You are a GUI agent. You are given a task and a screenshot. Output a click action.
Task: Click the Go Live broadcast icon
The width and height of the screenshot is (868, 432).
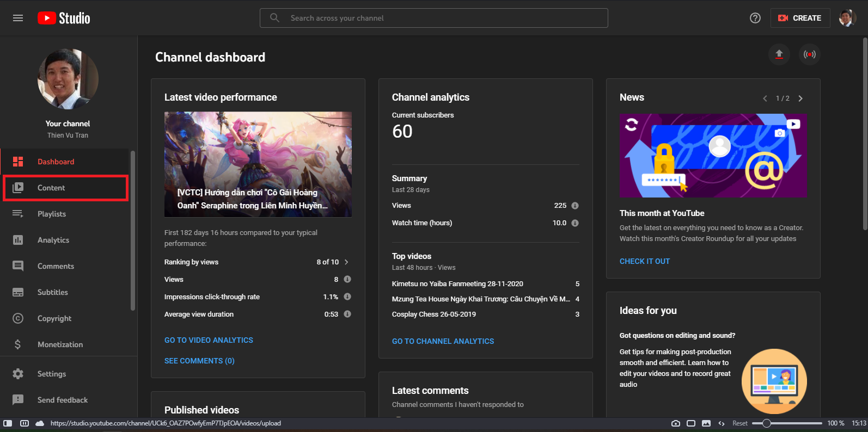(810, 54)
